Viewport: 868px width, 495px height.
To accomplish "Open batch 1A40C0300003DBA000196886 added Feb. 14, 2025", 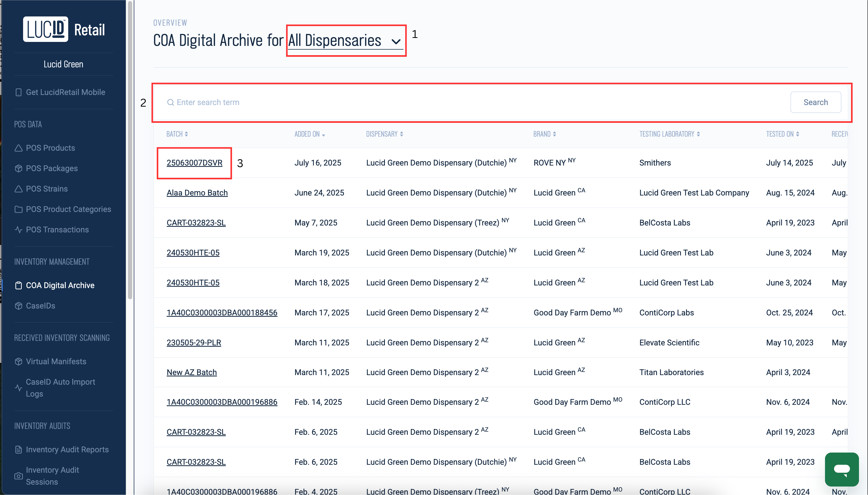I will coord(222,402).
